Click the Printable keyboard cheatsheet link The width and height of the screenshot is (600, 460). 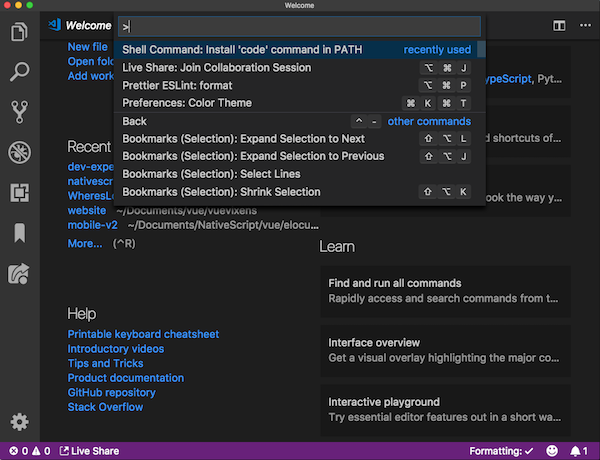(x=143, y=334)
